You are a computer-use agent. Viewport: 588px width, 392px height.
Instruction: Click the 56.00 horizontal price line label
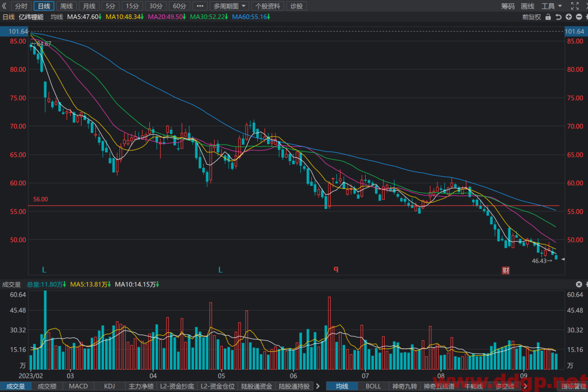(41, 199)
